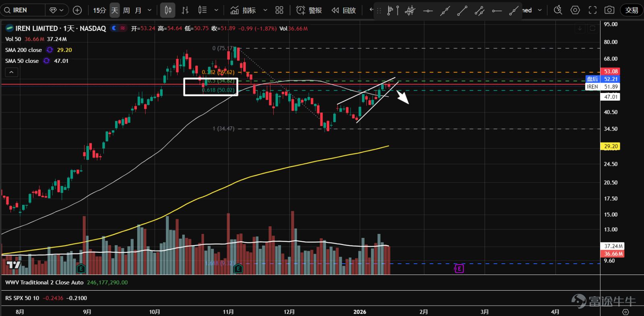Expand the chart type dropdown arrow
Image resolution: width=644 pixels, height=316 pixels.
216,10
